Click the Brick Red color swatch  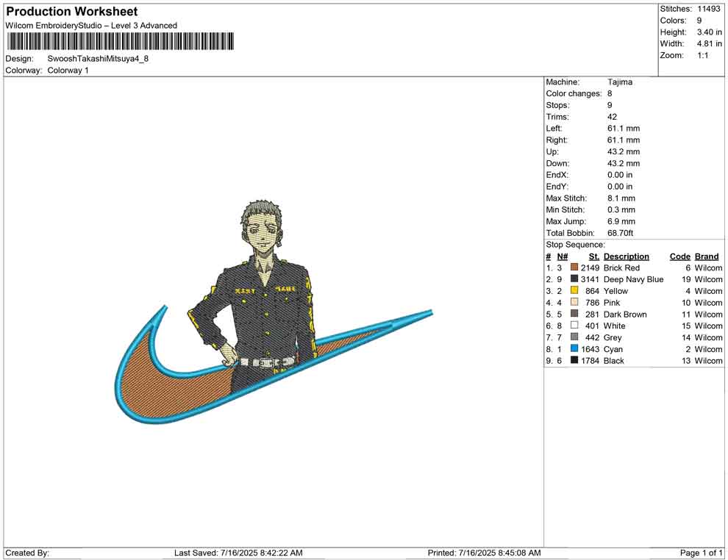coord(574,268)
